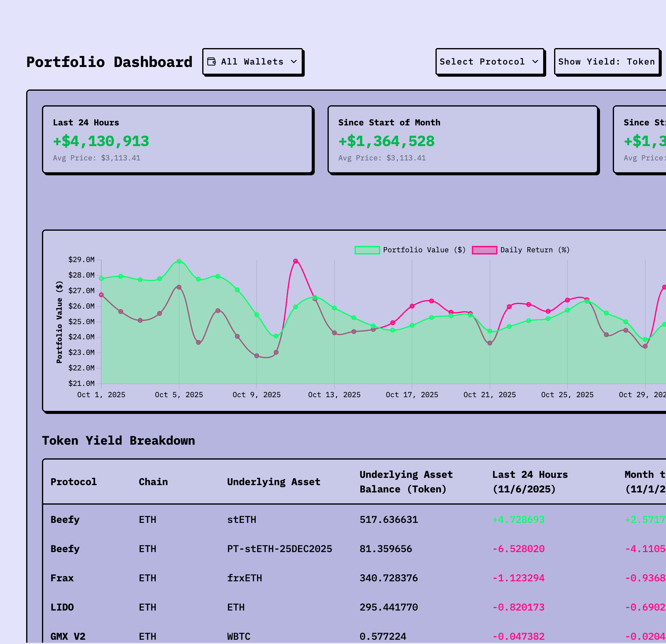666x644 pixels.
Task: Click the Oct 11 peak on Daily Return line
Action: (x=295, y=261)
